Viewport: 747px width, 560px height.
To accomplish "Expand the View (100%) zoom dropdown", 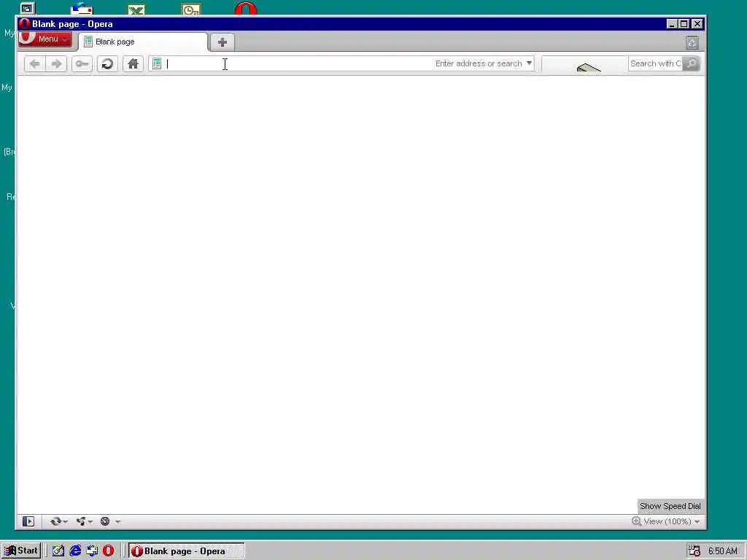I will click(x=671, y=521).
